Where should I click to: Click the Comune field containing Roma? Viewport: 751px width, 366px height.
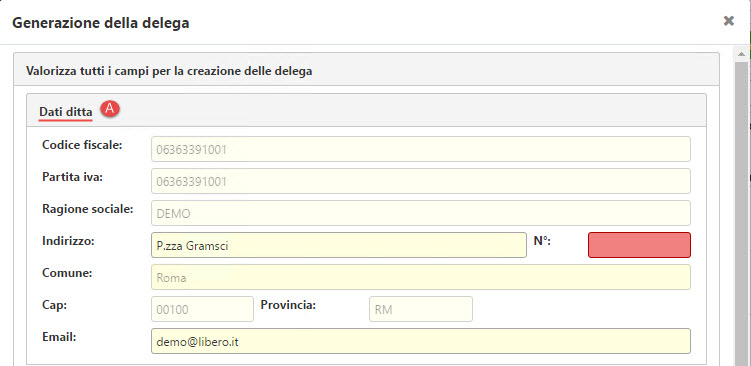421,277
